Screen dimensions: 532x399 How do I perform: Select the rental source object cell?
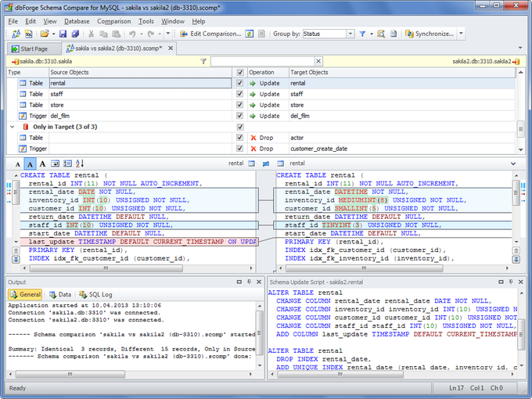pos(140,83)
